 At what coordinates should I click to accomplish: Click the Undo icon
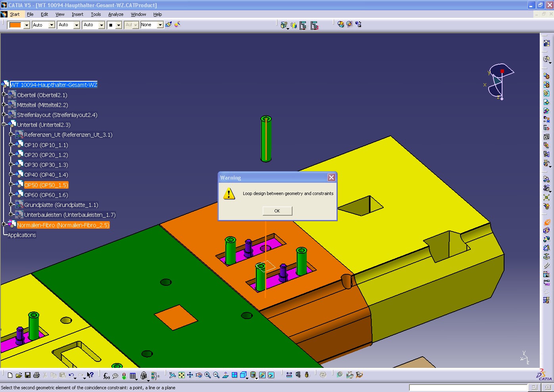click(71, 375)
